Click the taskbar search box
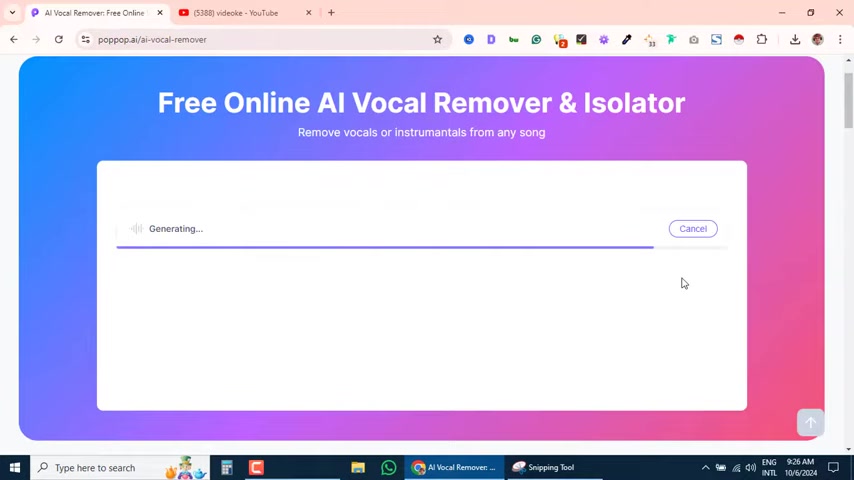 (120, 467)
